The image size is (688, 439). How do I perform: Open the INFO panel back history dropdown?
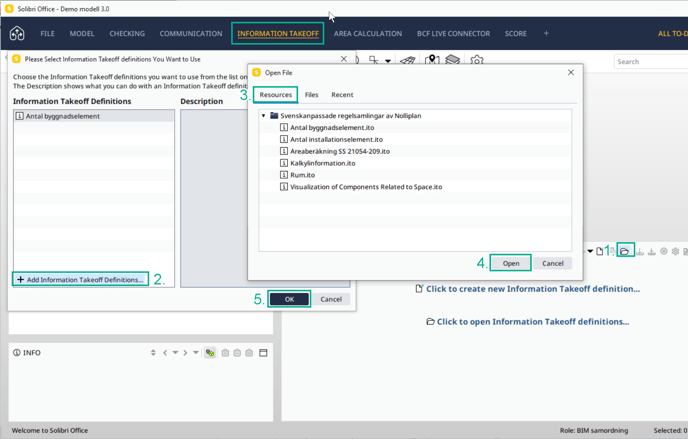[x=175, y=353]
